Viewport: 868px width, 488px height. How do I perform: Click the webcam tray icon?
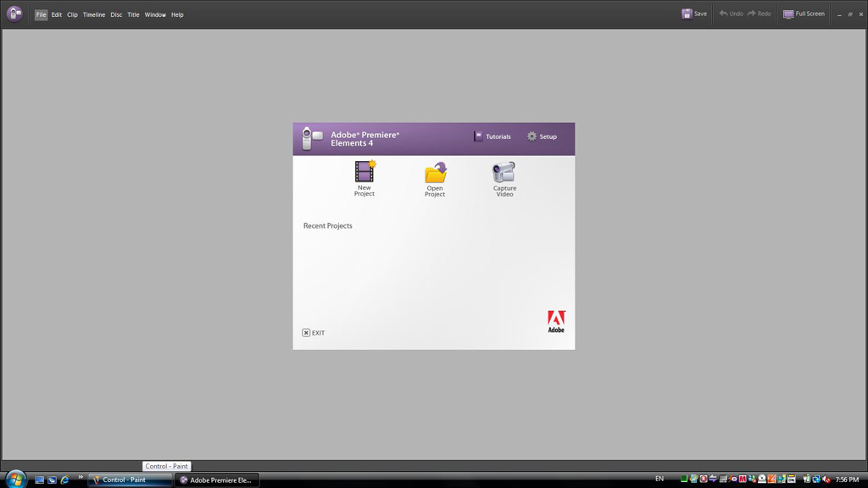point(762,479)
